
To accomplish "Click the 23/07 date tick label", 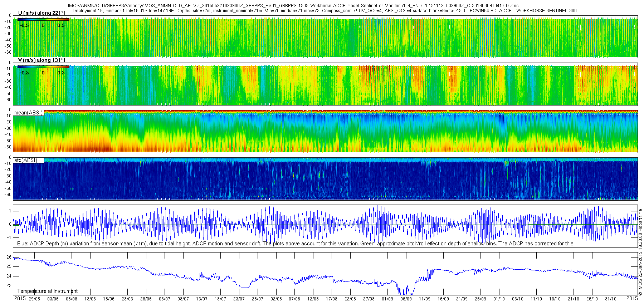I will tap(239, 299).
